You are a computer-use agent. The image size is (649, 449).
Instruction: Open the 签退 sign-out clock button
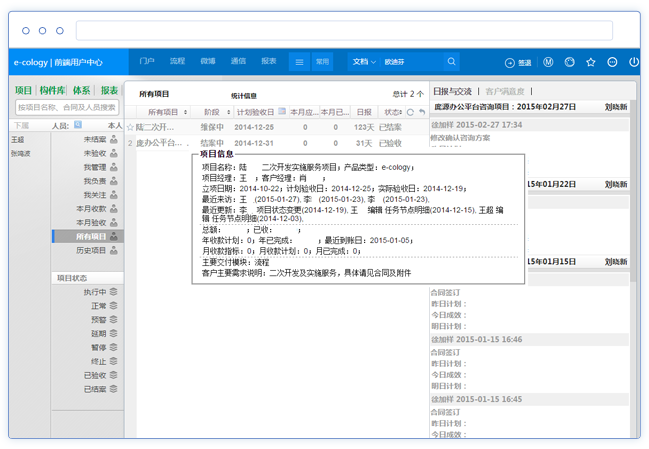[519, 62]
